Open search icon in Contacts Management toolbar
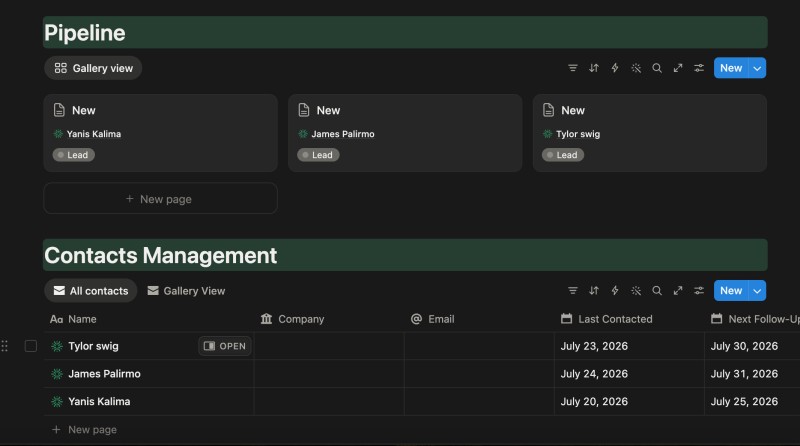The height and width of the screenshot is (446, 800). click(x=657, y=290)
